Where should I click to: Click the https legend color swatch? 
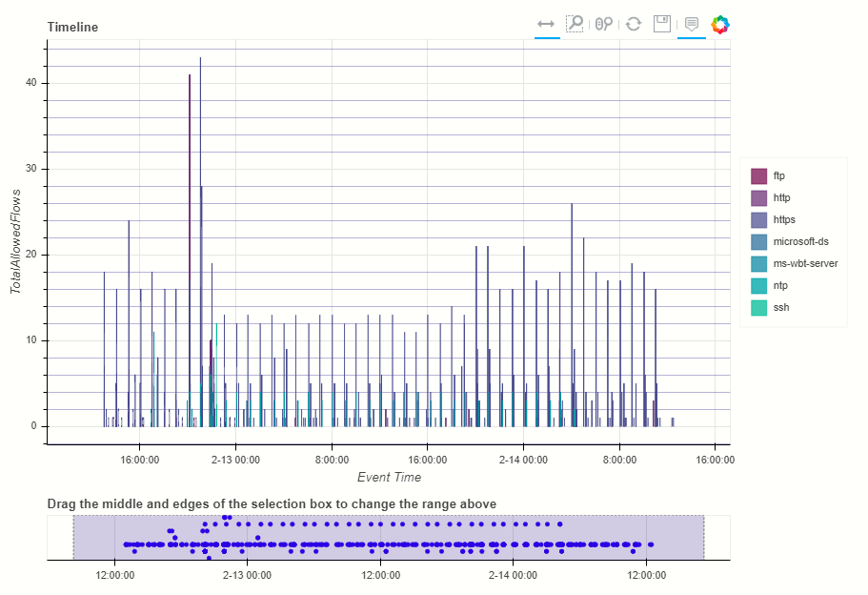coord(759,220)
